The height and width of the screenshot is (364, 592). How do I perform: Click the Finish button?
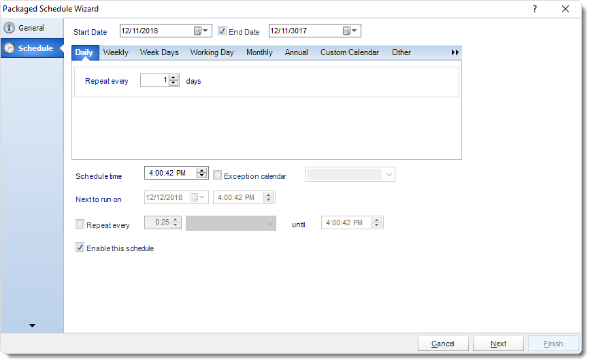553,344
